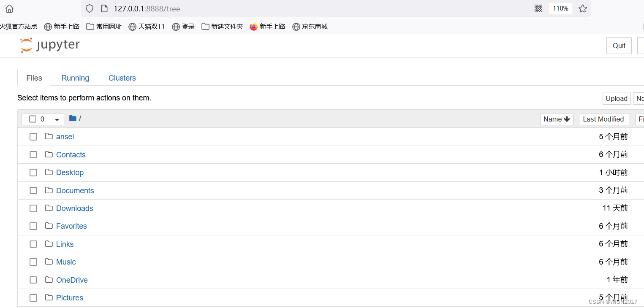Switch to the Running tab
Viewport: 644px width, 308px height.
click(x=75, y=78)
